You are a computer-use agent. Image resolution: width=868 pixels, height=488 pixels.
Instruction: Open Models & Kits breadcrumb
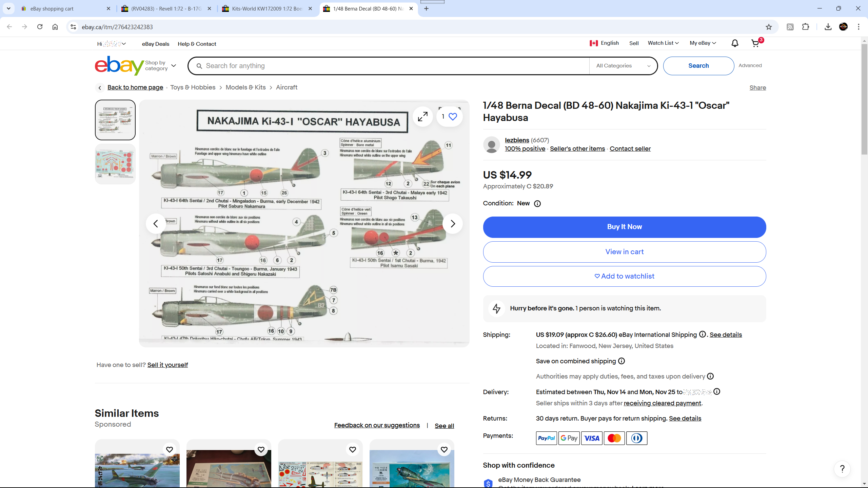tap(245, 87)
